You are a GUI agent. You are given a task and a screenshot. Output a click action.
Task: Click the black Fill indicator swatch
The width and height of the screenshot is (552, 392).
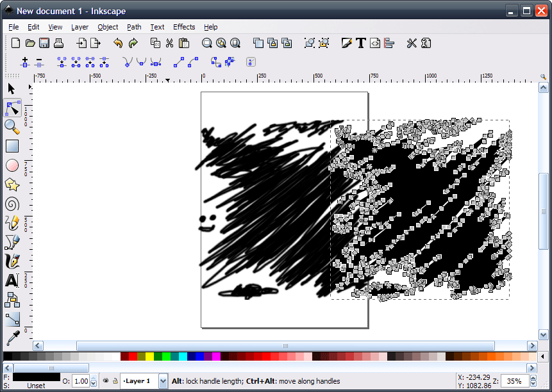(37, 377)
